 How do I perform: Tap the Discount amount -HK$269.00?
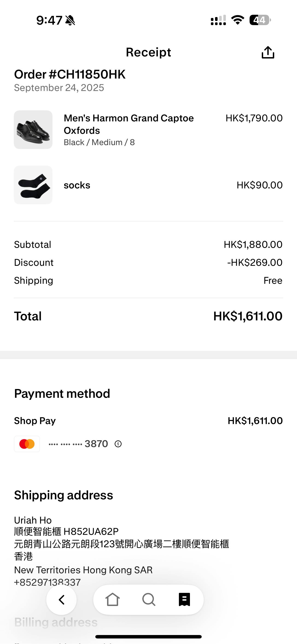[x=254, y=263]
